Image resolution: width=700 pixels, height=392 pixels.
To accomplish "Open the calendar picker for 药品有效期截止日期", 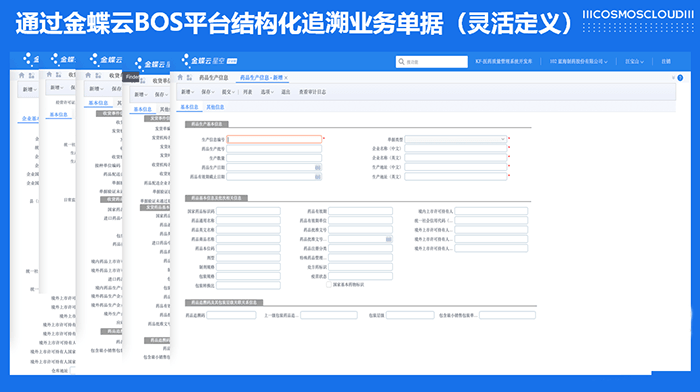I will tap(318, 177).
